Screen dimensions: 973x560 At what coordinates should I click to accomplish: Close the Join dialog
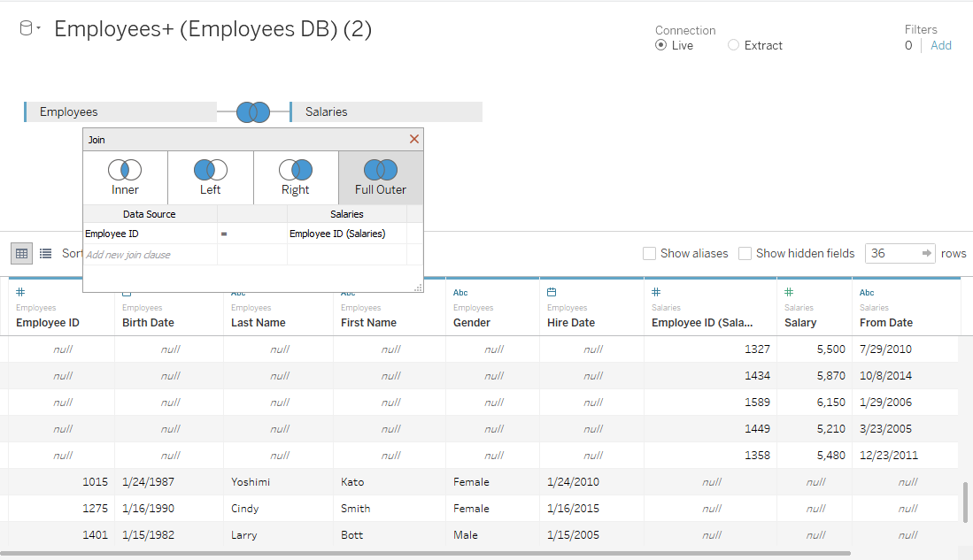pos(413,140)
